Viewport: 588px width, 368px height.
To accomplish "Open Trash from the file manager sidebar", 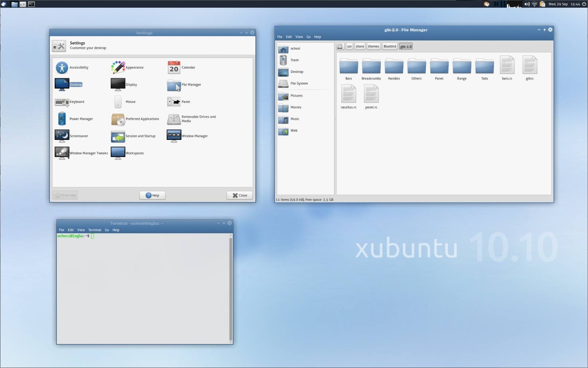I will point(294,60).
